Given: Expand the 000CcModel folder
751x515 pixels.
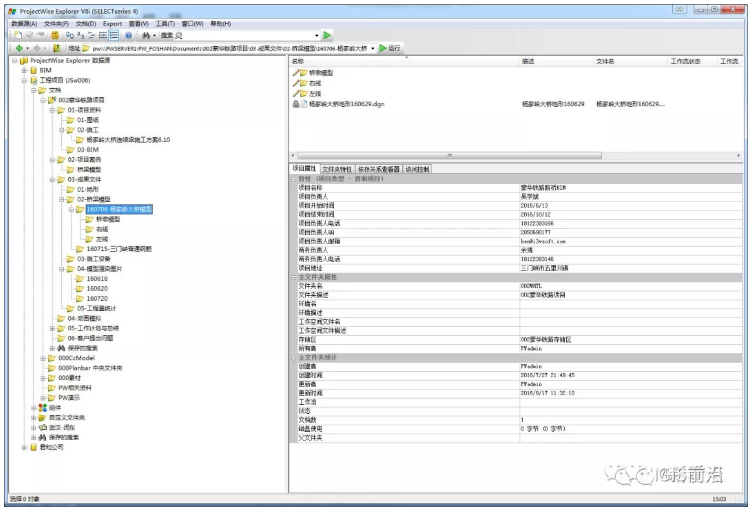Looking at the screenshot, I should [x=43, y=358].
